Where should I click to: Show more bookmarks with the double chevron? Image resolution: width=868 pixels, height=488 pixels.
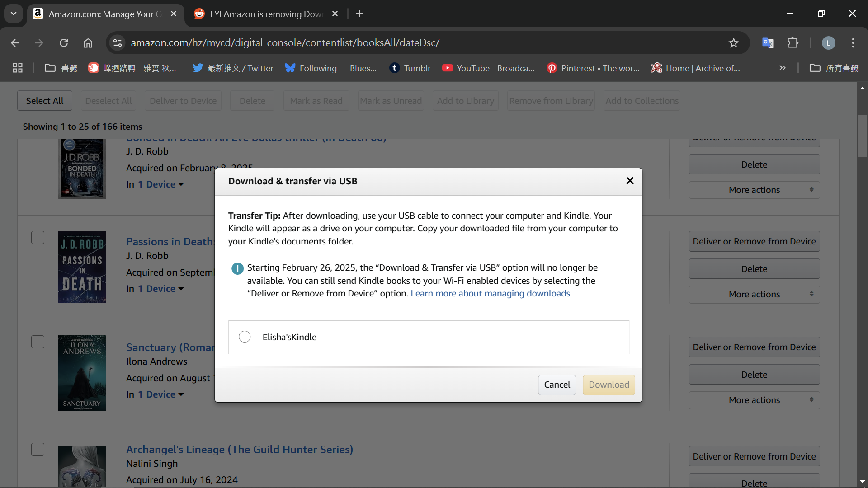[782, 68]
